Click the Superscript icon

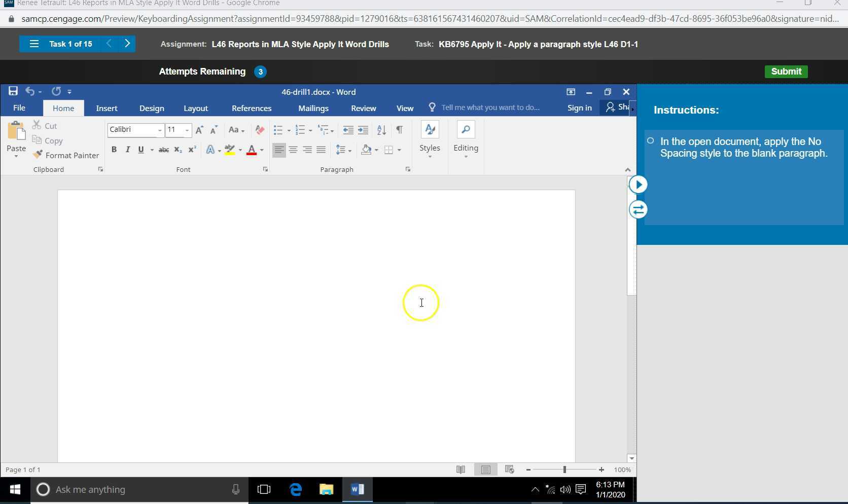pyautogui.click(x=192, y=150)
